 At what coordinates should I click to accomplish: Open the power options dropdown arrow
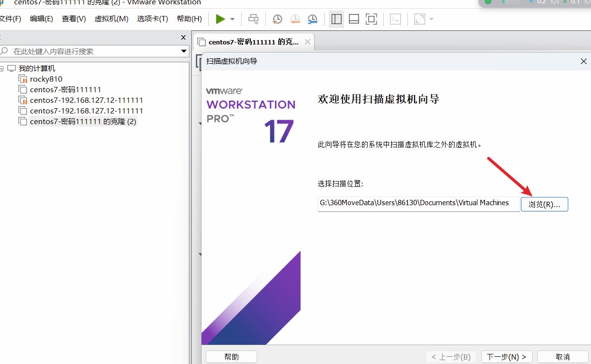tap(232, 19)
